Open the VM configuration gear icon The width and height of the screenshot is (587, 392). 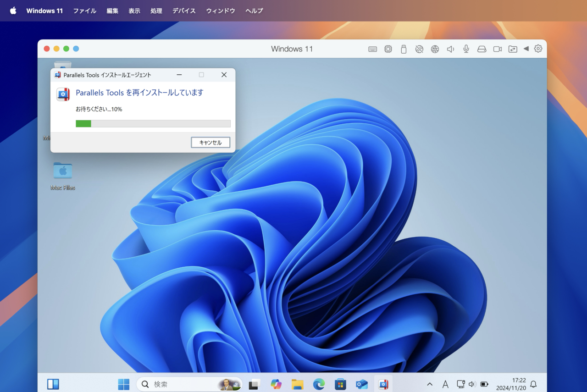click(x=538, y=49)
